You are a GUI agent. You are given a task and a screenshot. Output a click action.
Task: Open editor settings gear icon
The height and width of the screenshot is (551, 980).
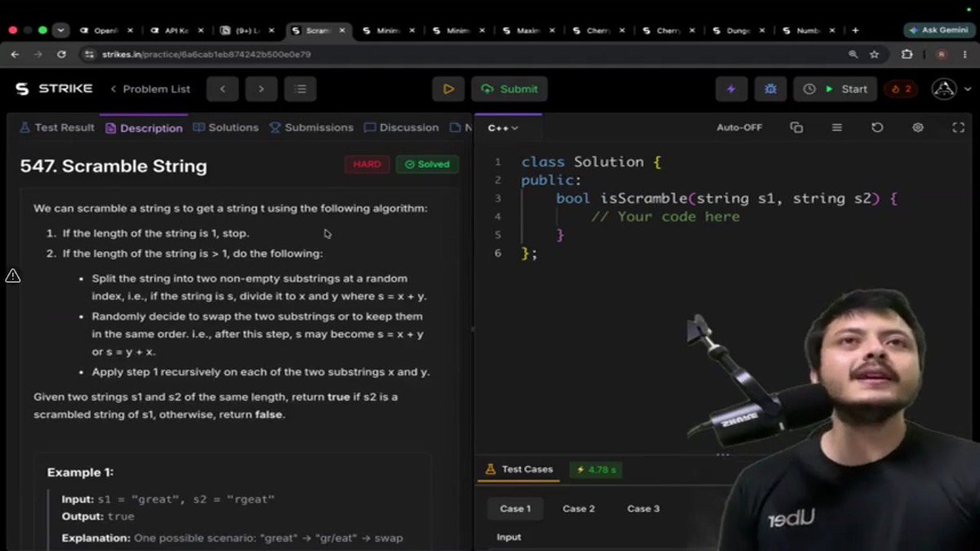point(918,127)
